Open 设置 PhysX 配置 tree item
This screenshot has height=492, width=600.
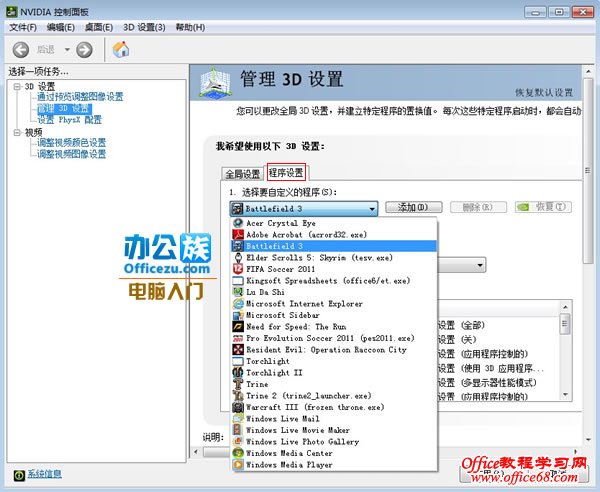point(69,120)
